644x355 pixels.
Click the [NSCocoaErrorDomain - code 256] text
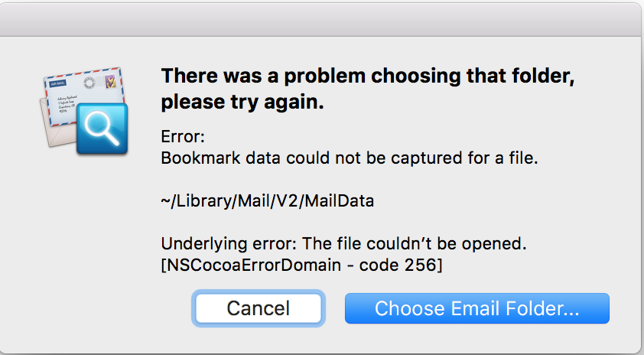click(x=301, y=265)
